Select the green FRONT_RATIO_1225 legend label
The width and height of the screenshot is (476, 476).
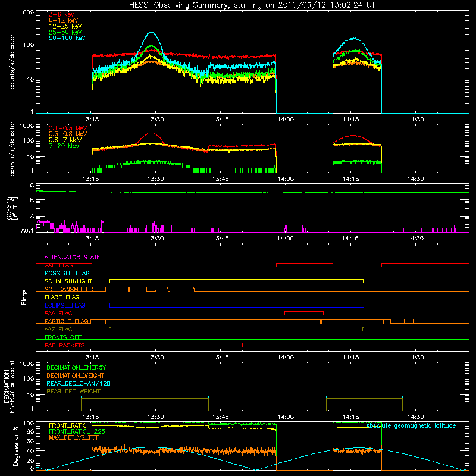[x=77, y=431]
